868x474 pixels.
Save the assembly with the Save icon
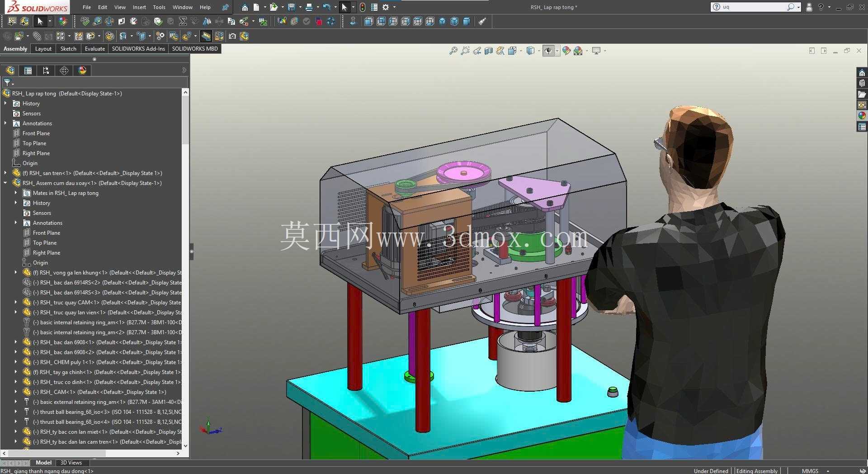click(x=292, y=7)
